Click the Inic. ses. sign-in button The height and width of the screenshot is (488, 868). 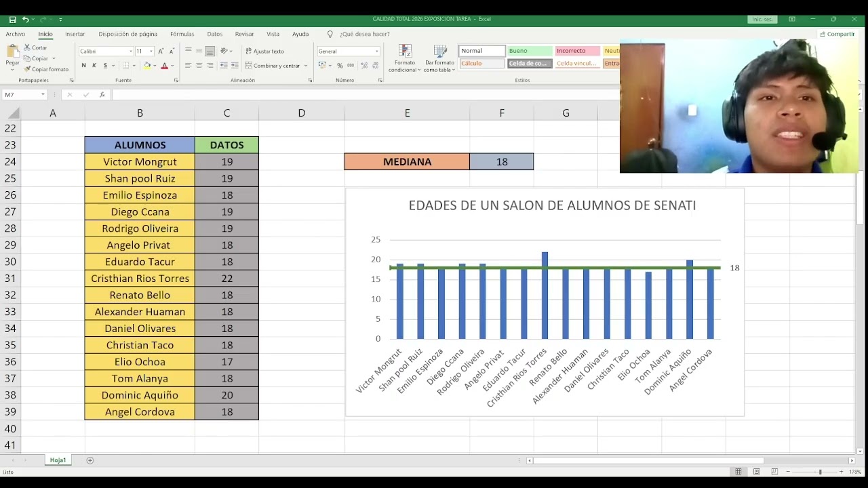click(x=762, y=20)
